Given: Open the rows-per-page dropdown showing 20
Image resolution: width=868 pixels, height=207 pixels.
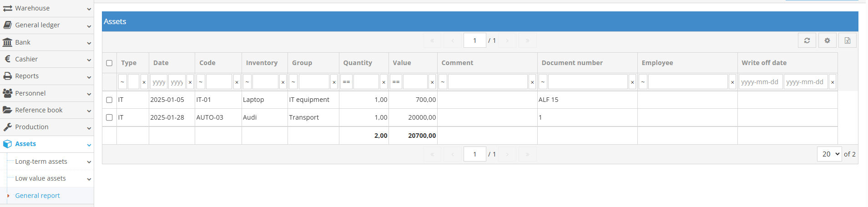Looking at the screenshot, I should 829,154.
